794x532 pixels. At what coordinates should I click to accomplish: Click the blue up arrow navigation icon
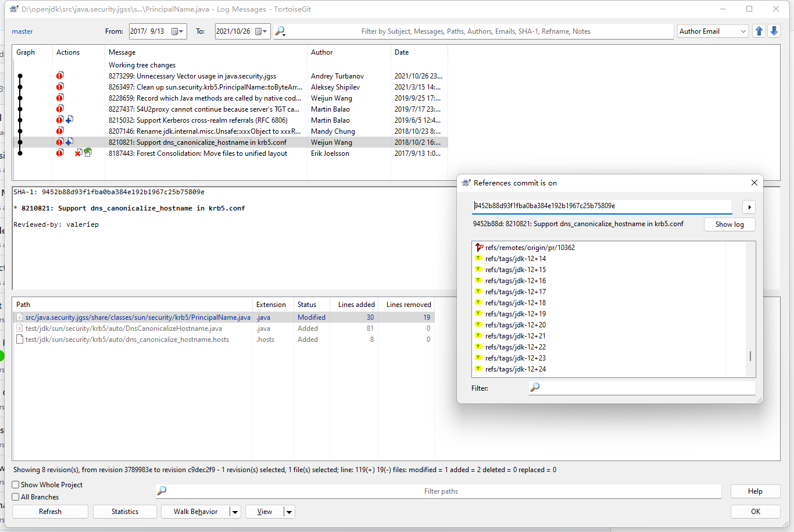759,31
